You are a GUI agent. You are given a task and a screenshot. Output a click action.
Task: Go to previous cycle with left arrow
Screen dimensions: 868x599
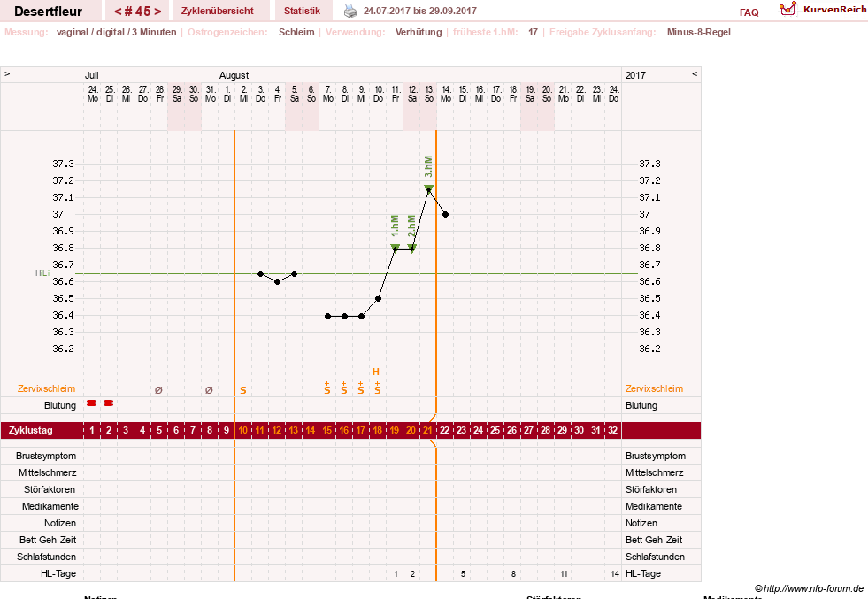click(x=118, y=12)
